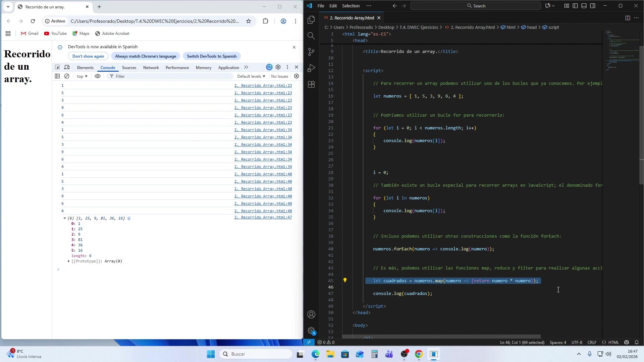Screen dimensions: 644x362
Task: Clear the DevTools console
Action: pyautogui.click(x=67, y=76)
